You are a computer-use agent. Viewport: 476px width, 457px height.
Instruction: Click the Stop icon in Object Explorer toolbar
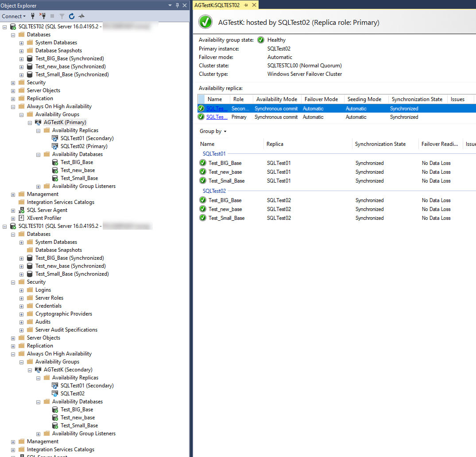52,16
